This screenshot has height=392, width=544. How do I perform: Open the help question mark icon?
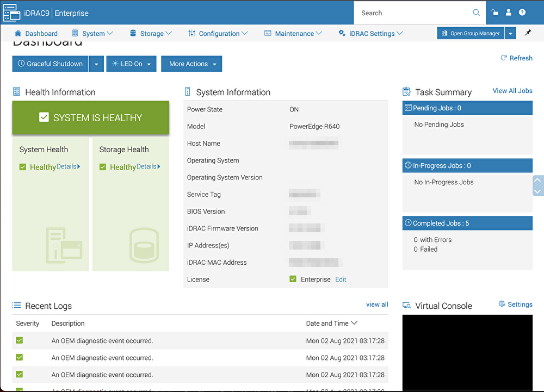(x=522, y=13)
